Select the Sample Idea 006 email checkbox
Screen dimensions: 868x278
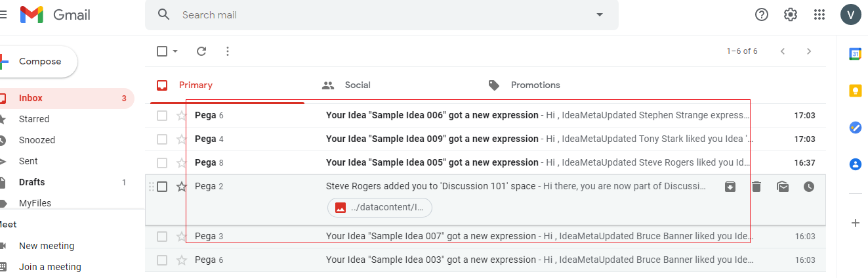(x=162, y=116)
